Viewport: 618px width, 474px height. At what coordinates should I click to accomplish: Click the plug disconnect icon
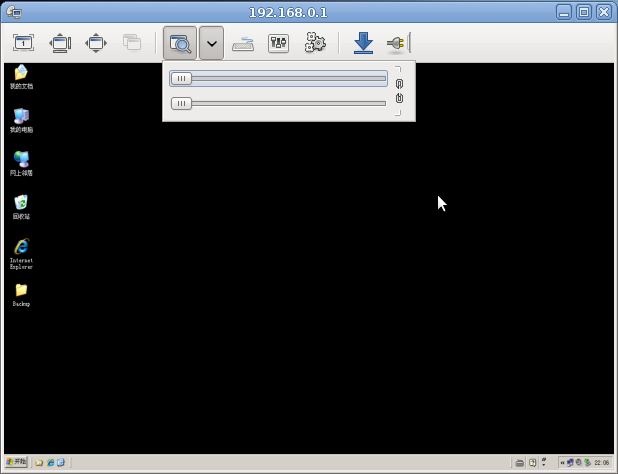[x=396, y=43]
